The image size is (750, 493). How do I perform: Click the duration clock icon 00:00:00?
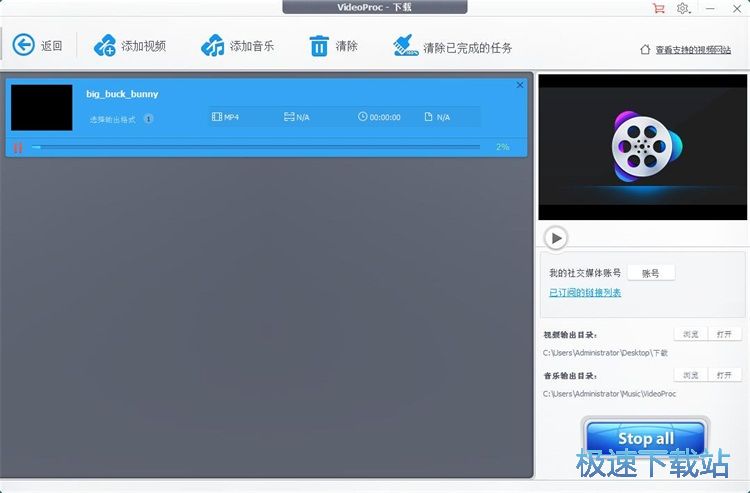click(362, 117)
